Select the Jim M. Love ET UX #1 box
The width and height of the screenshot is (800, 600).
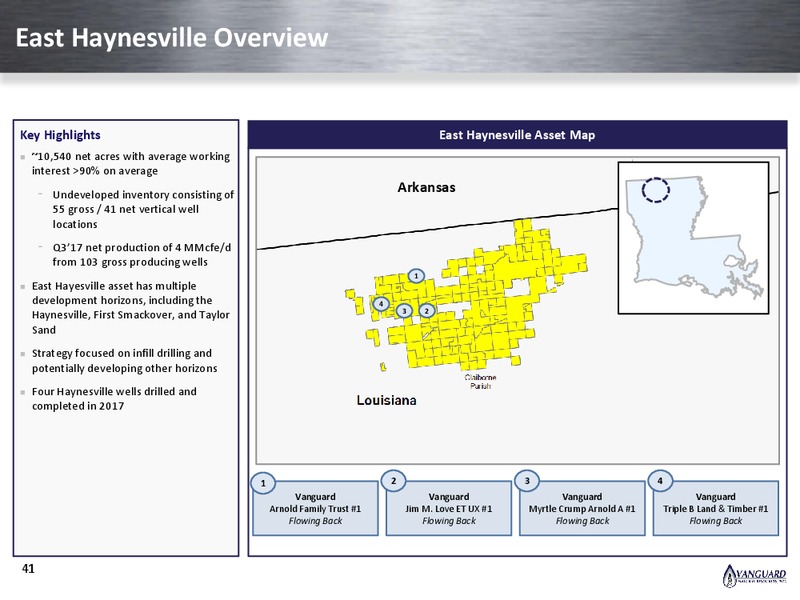[x=448, y=509]
